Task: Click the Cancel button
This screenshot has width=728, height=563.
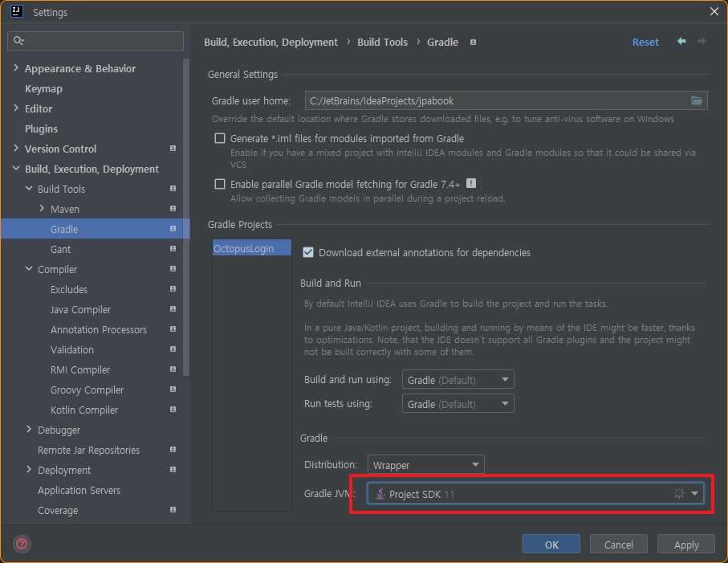Action: (618, 544)
